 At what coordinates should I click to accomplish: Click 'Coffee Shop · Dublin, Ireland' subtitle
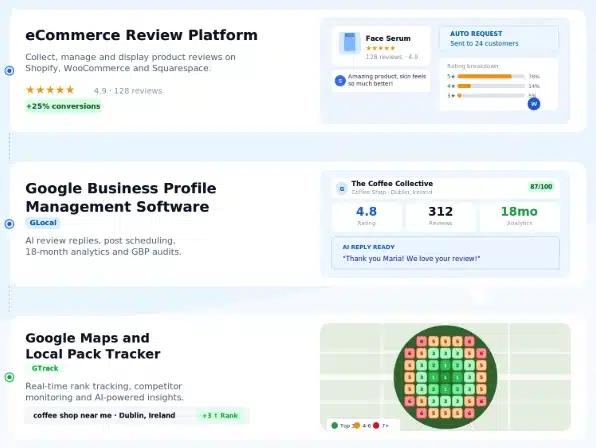pyautogui.click(x=392, y=192)
